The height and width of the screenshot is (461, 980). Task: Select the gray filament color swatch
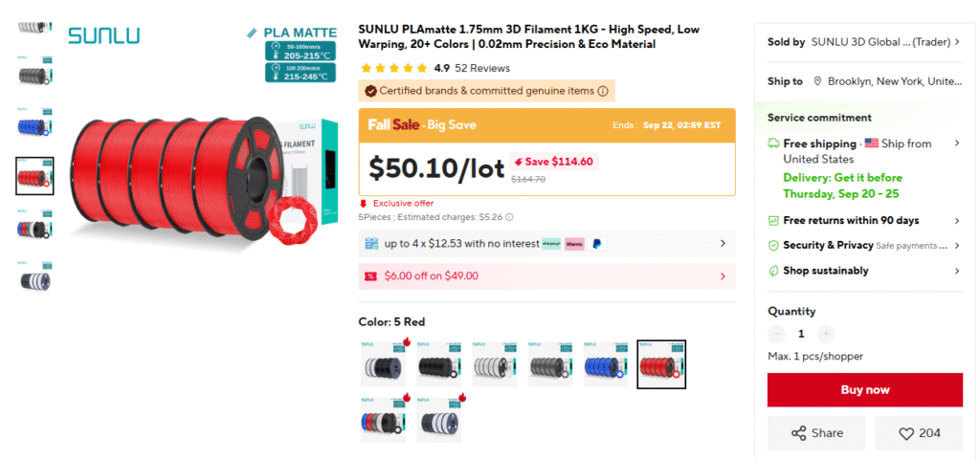(x=550, y=364)
